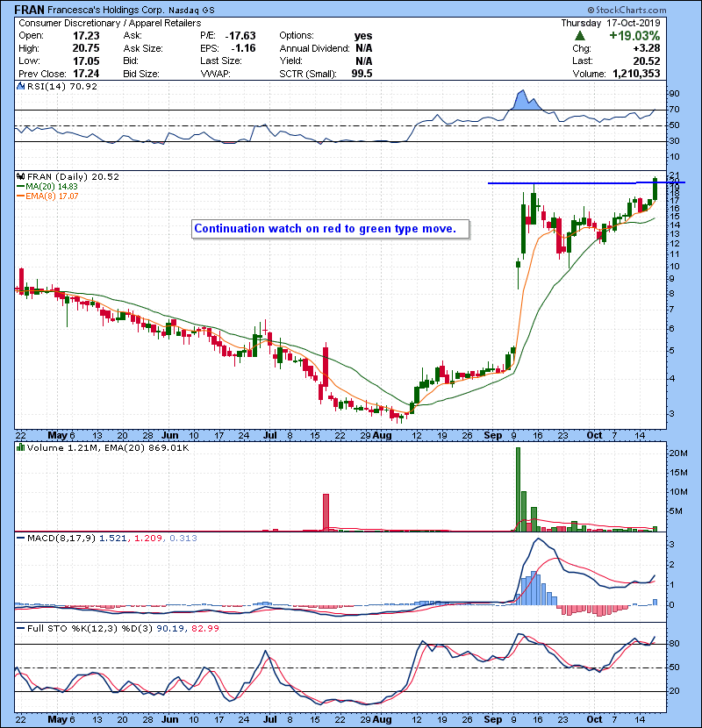Click the Last price value 20.52 in header

pyautogui.click(x=647, y=61)
